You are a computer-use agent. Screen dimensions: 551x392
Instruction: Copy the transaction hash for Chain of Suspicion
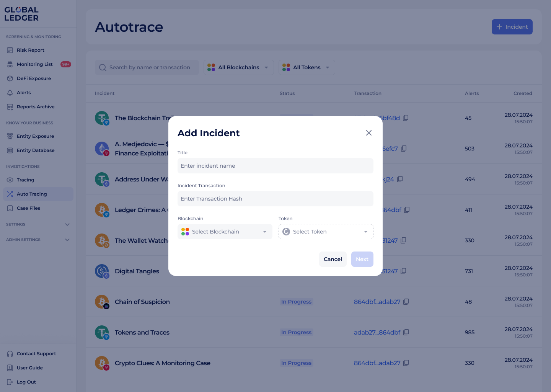point(406,302)
